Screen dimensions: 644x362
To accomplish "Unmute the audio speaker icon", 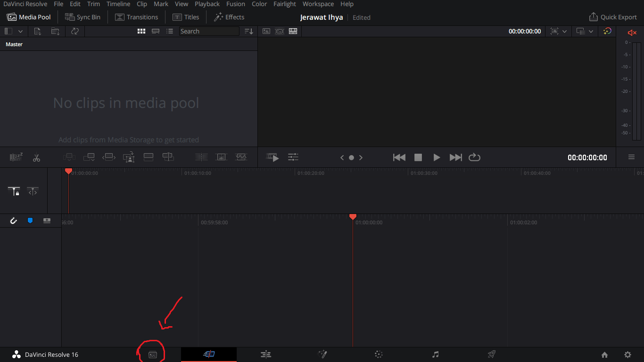I will 632,33.
